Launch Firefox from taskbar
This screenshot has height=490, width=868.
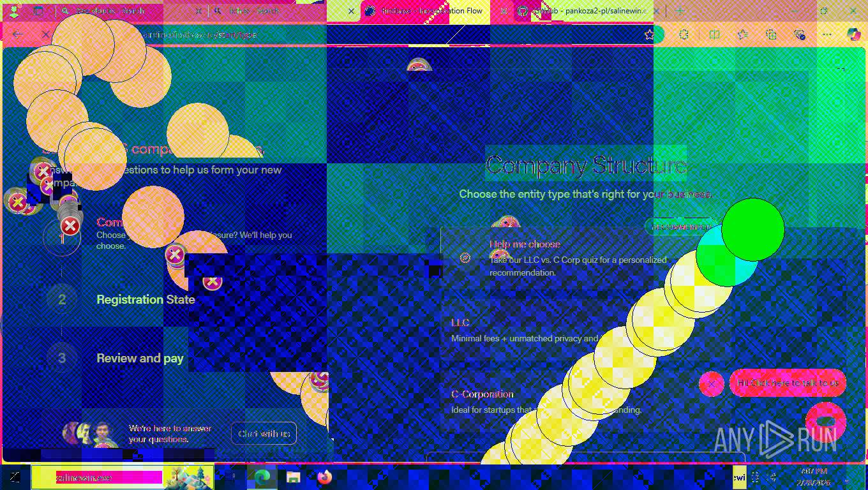pos(324,477)
